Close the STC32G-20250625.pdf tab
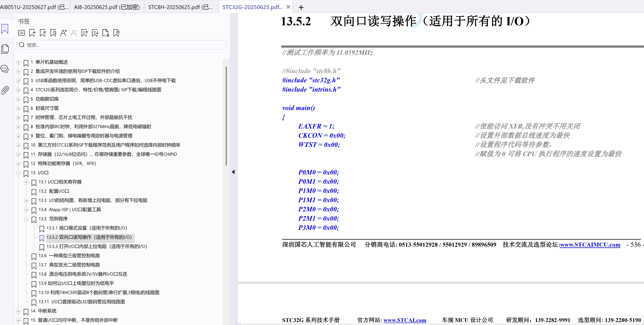This screenshot has width=644, height=325. pyautogui.click(x=288, y=7)
